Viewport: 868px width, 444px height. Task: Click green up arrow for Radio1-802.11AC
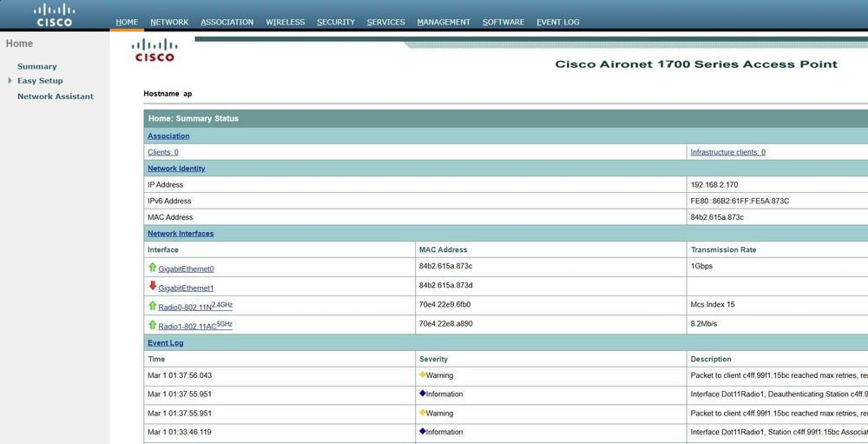pyautogui.click(x=152, y=324)
